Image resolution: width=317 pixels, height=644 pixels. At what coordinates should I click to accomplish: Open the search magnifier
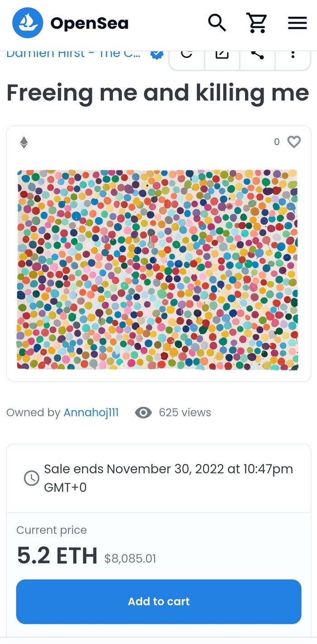217,22
